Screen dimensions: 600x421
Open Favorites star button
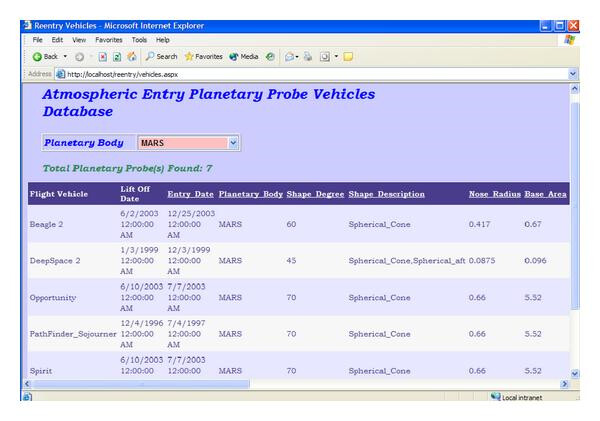click(203, 57)
